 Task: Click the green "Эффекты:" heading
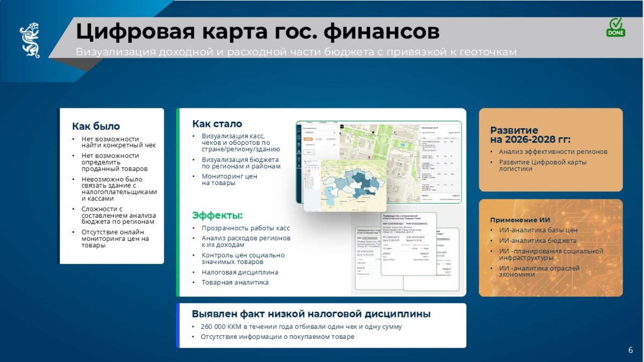217,216
